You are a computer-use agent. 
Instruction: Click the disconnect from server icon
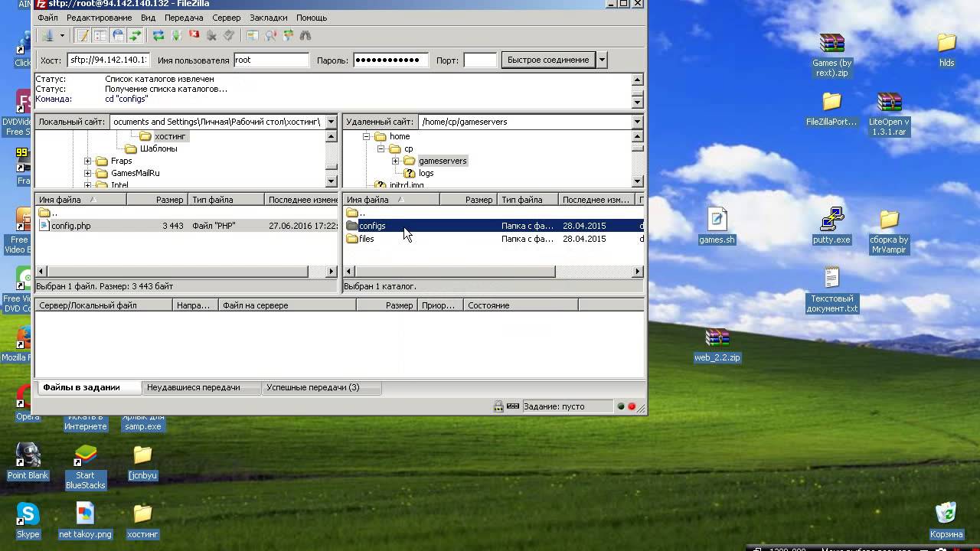click(211, 35)
